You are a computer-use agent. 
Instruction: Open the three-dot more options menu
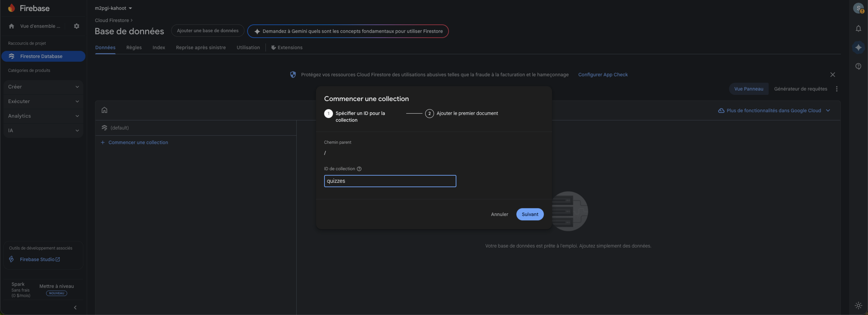tap(837, 89)
